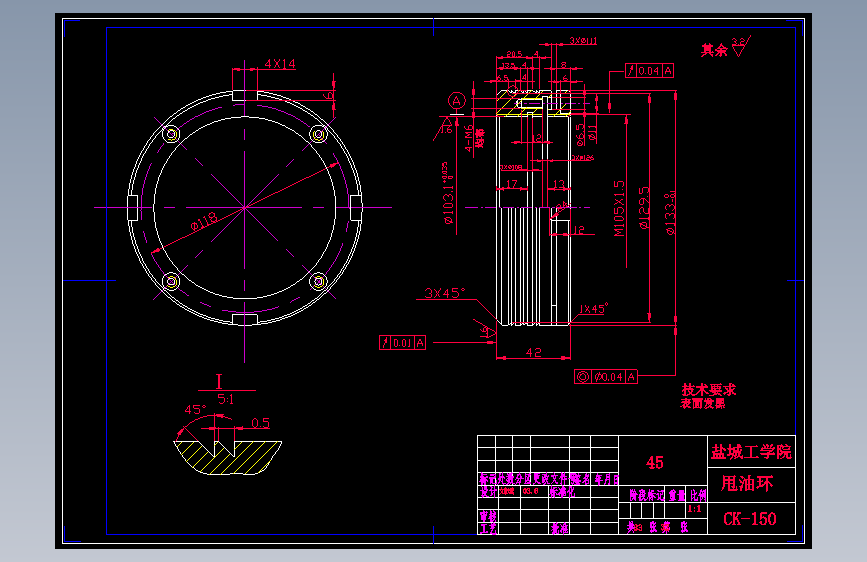The image size is (867, 562).
Task: Click the "比例" header cell
Action: point(698,496)
